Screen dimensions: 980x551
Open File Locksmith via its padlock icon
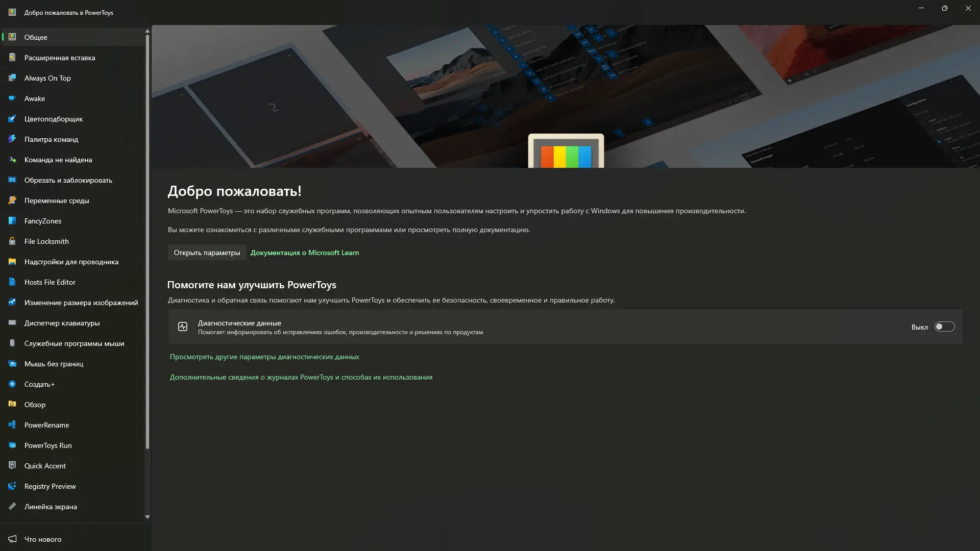(x=12, y=241)
